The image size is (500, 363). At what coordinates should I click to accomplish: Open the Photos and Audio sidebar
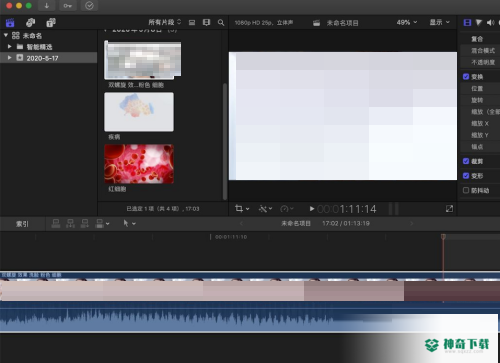(30, 22)
